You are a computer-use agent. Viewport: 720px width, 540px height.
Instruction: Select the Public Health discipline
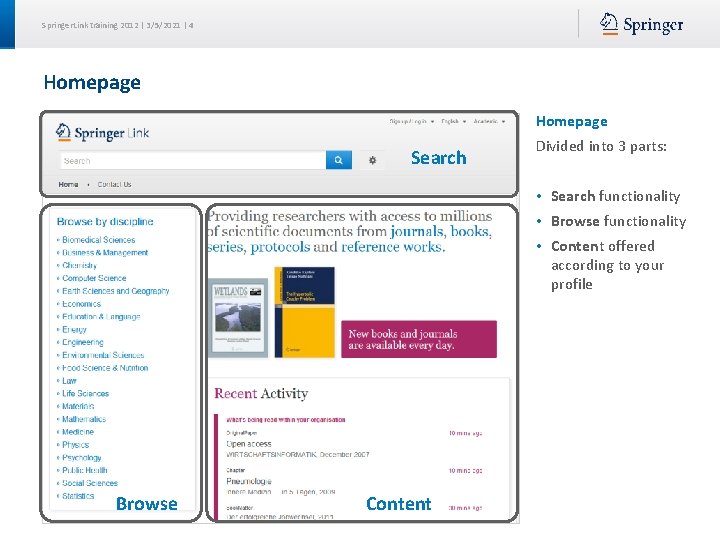[x=85, y=470]
